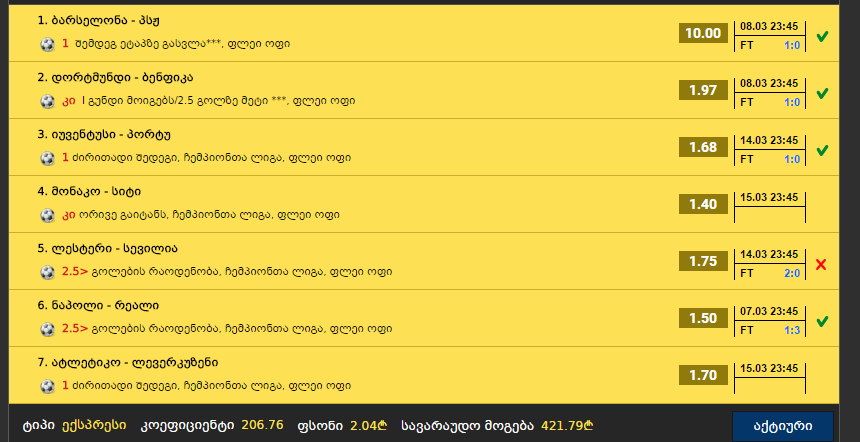
Task: Click the 1.70 odds for ატლეტიკო - ლევერკუზენი
Action: (x=703, y=375)
